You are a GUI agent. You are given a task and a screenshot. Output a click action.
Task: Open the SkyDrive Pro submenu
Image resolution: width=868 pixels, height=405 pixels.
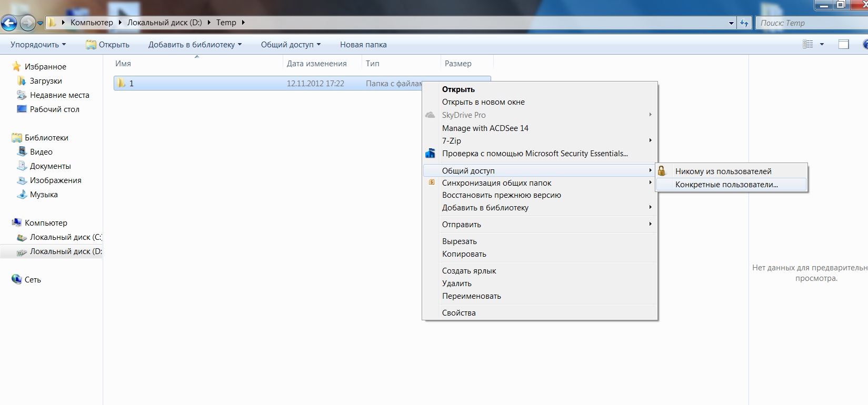click(x=540, y=115)
